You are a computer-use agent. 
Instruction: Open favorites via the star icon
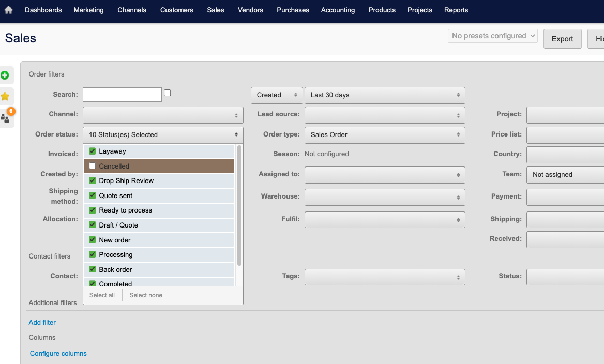click(x=6, y=96)
